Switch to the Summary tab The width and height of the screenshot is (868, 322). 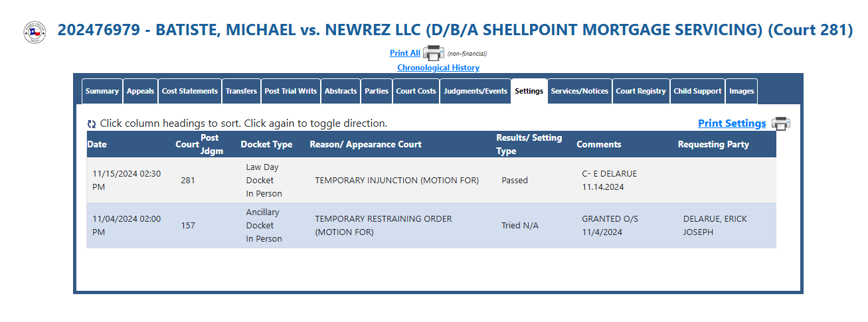[102, 91]
